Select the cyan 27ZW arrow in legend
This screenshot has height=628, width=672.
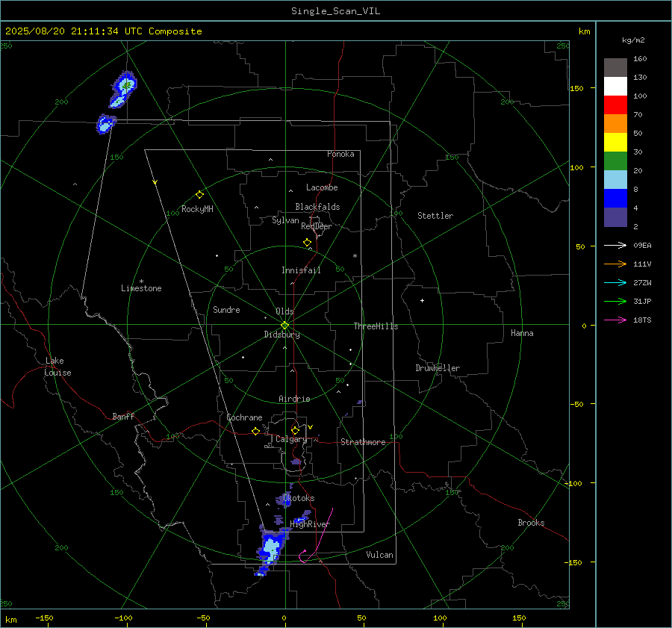[x=615, y=282]
